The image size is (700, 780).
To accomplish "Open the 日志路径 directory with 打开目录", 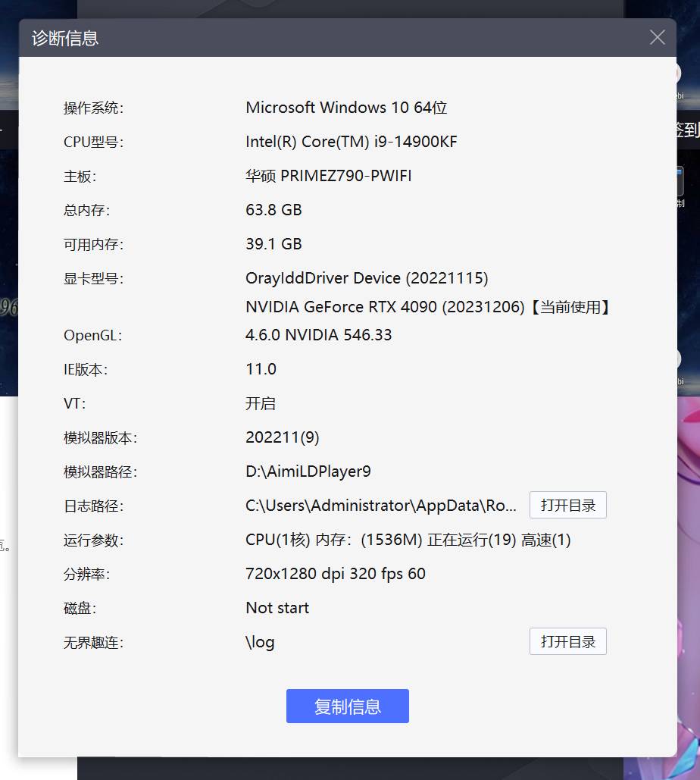I will (567, 506).
